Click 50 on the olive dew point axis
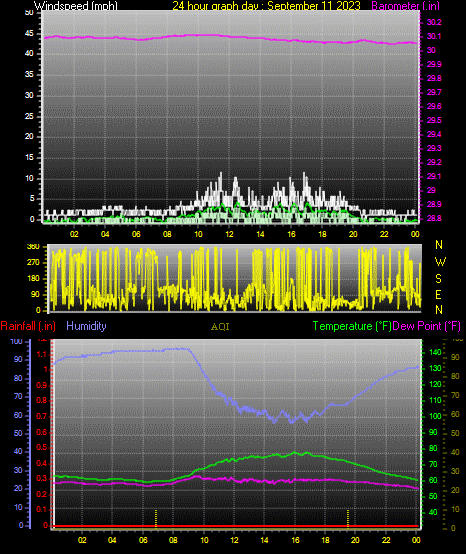This screenshot has height=554, width=466. 455,433
